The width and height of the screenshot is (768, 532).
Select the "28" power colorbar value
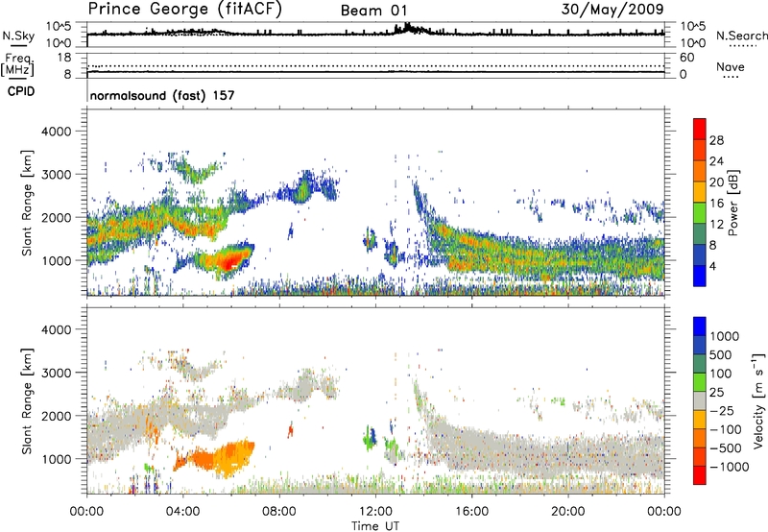pos(716,140)
